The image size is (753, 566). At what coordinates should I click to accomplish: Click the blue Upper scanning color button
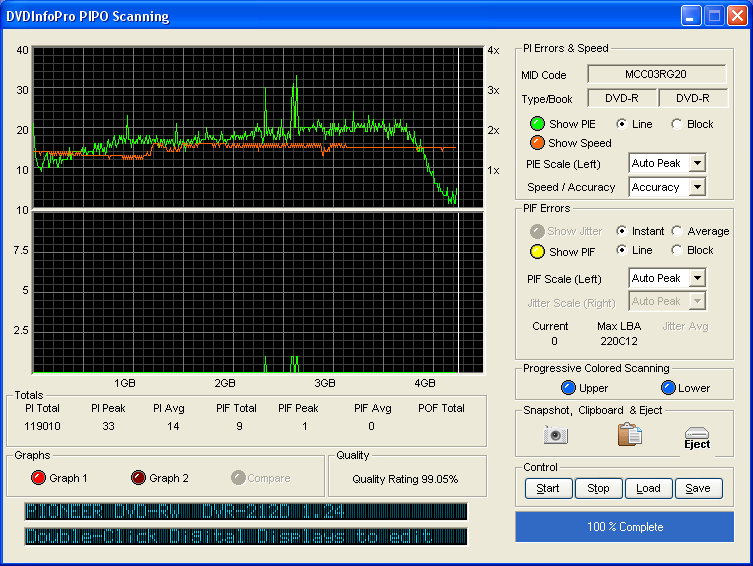568,388
